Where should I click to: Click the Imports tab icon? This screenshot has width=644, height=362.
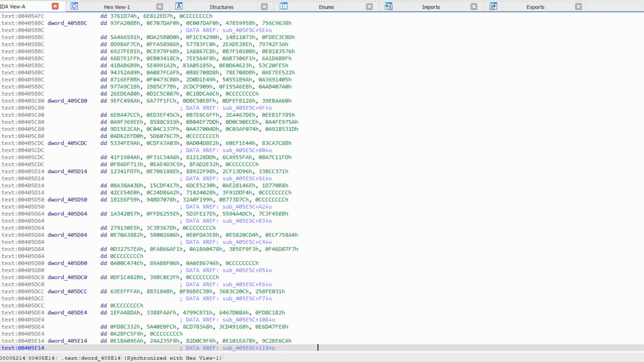tap(388, 6)
